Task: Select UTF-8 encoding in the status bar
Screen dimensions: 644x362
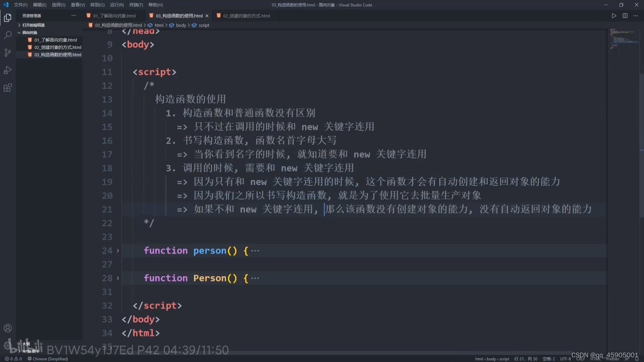Action: [565, 359]
